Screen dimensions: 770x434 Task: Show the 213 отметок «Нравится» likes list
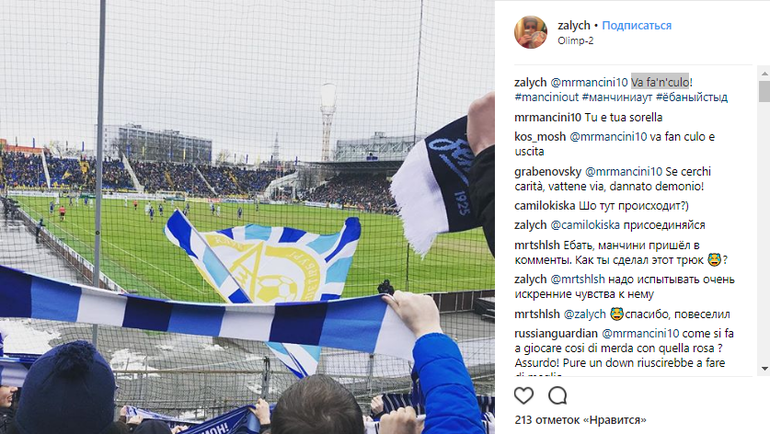580,420
